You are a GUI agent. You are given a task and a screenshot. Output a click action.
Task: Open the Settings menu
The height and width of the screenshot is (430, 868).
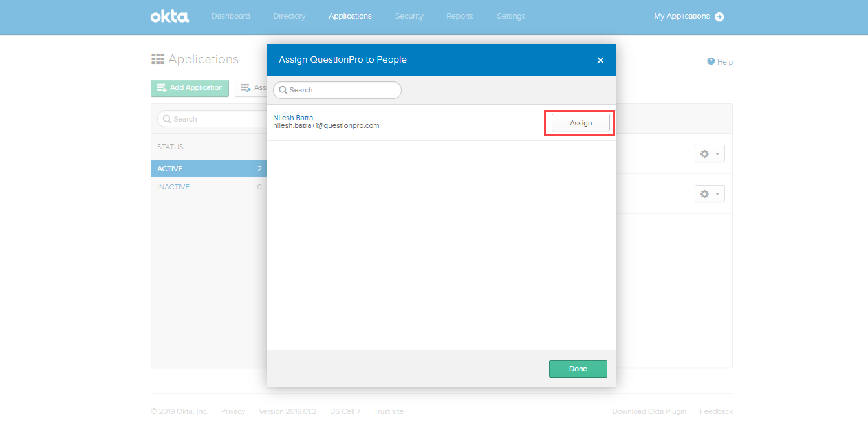[511, 16]
